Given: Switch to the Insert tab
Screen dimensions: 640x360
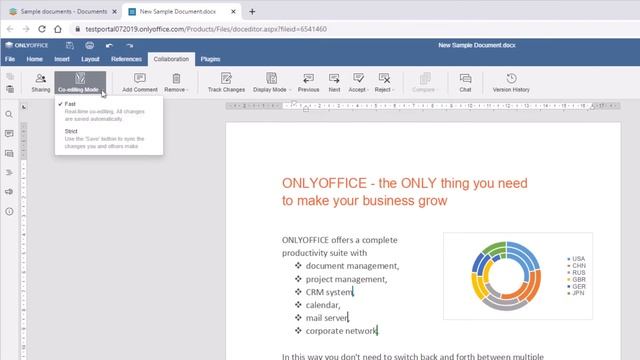Looking at the screenshot, I should 62,59.
